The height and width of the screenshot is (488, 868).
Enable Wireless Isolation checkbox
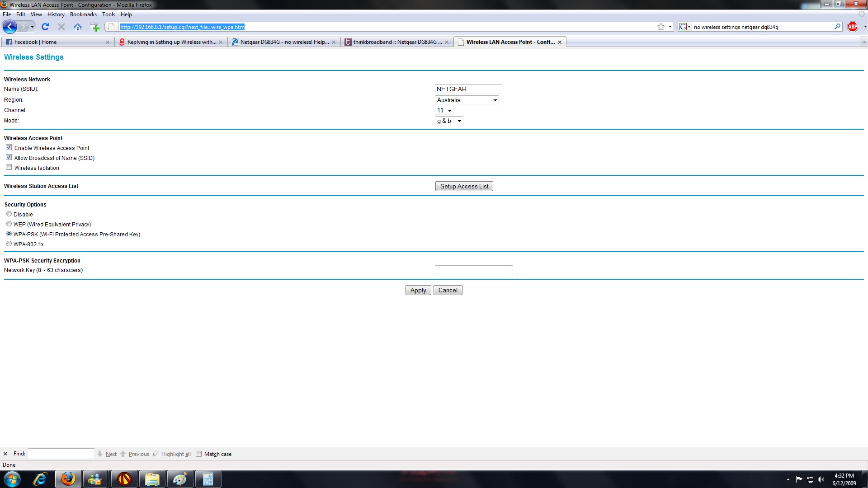9,167
